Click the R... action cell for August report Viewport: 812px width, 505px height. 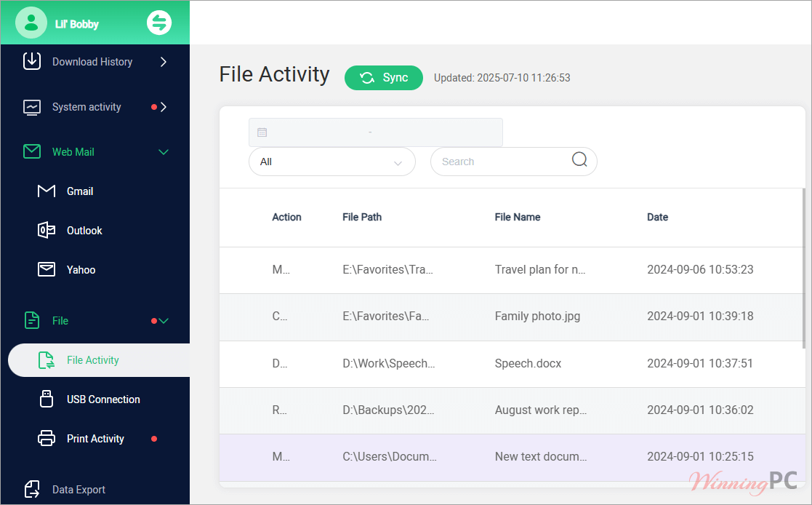click(280, 410)
